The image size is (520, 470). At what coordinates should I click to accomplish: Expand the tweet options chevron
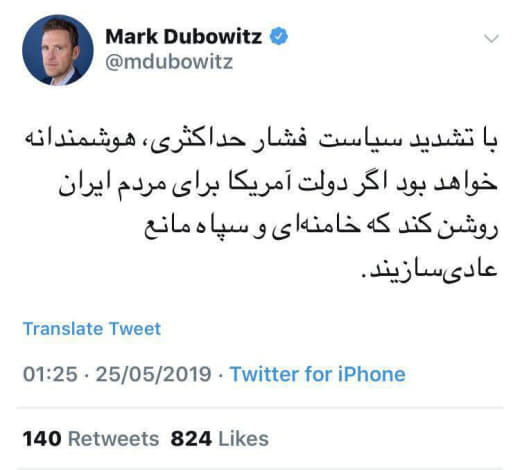pos(491,39)
